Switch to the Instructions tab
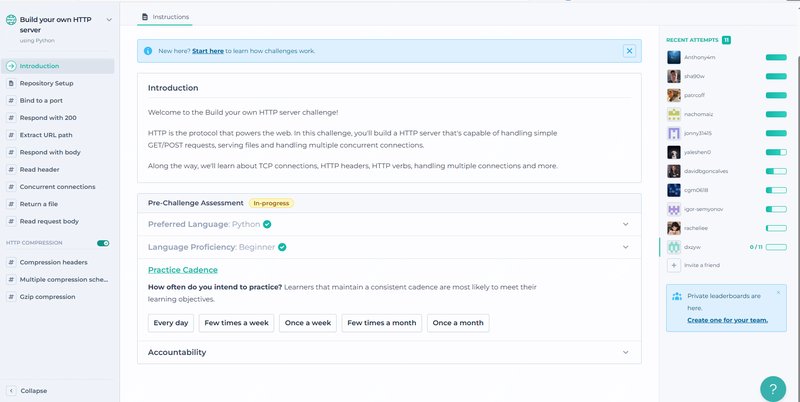Viewport: 800px width, 402px height. [165, 17]
